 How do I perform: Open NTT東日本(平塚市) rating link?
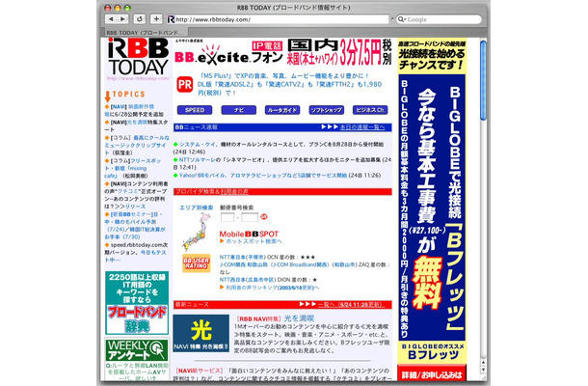pos(243,258)
